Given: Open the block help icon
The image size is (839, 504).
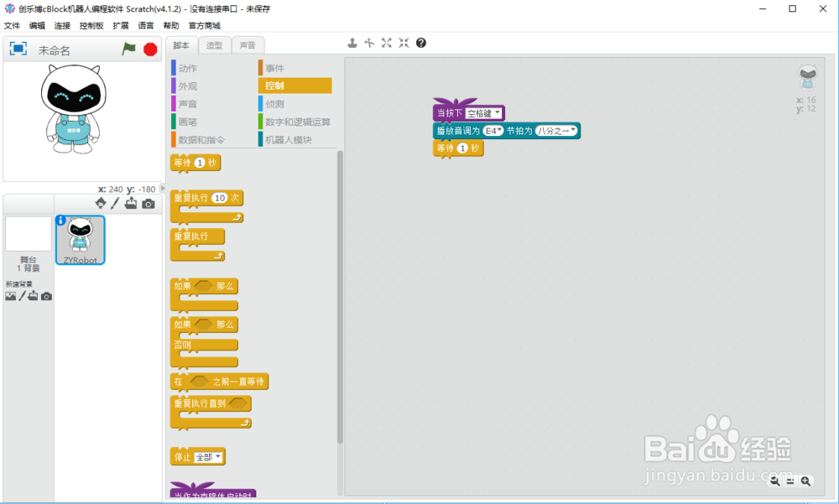Looking at the screenshot, I should pos(420,43).
